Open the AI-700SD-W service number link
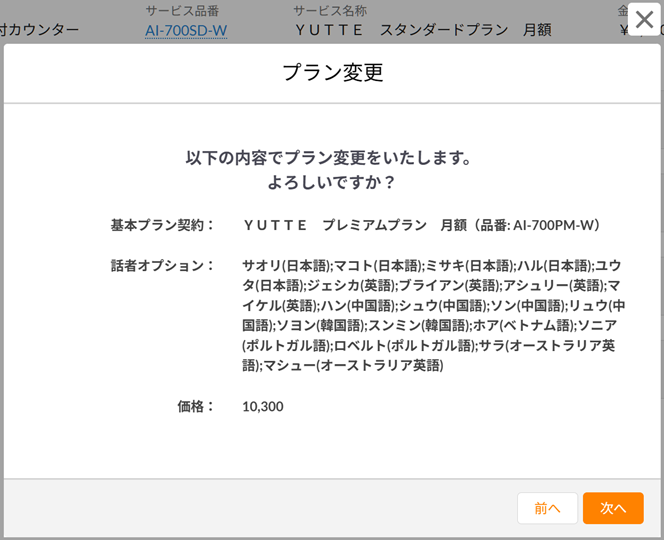Screen dimensions: 664x540 tap(186, 31)
